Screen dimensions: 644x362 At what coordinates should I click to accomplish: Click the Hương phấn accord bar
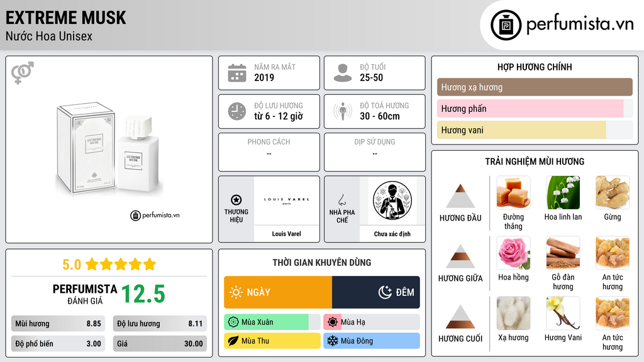coord(535,108)
